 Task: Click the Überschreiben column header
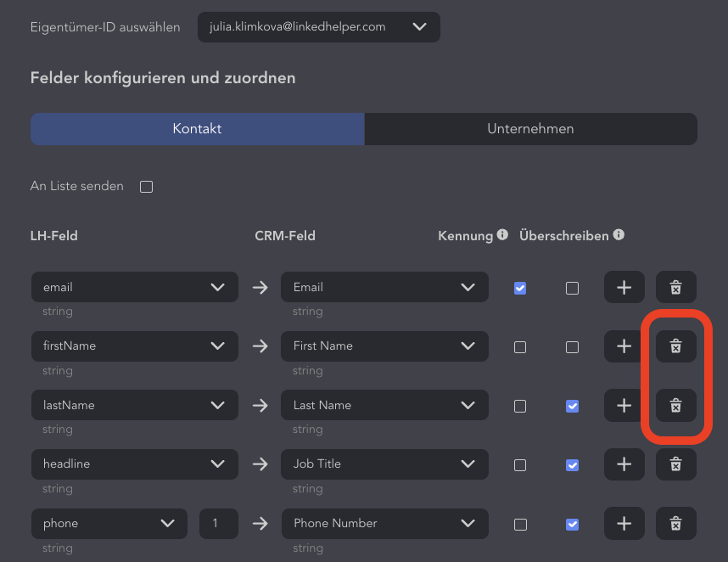pyautogui.click(x=563, y=236)
